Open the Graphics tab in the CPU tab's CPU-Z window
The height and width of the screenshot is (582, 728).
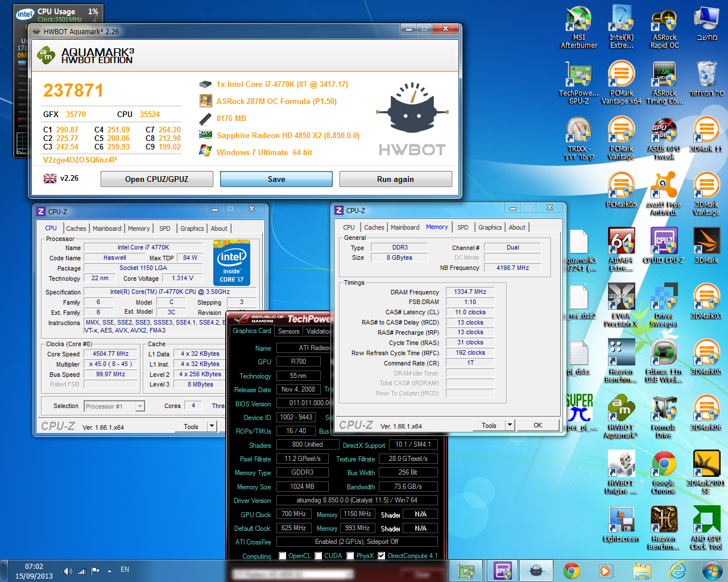[x=192, y=228]
